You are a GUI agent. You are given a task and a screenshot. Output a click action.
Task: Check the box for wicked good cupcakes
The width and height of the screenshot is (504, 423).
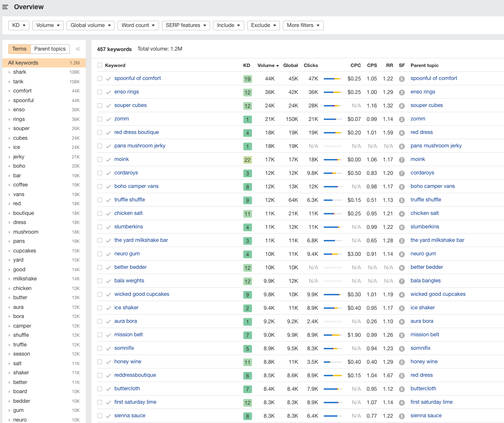(100, 294)
